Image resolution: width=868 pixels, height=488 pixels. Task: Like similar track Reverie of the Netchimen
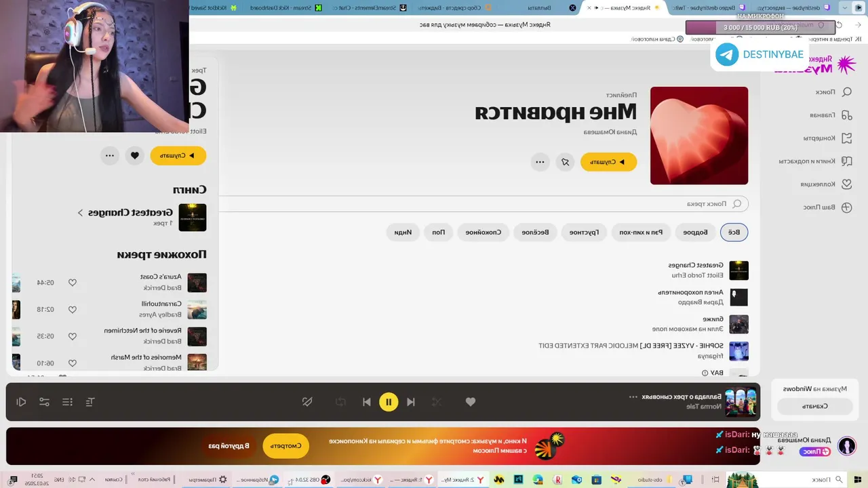coord(73,336)
